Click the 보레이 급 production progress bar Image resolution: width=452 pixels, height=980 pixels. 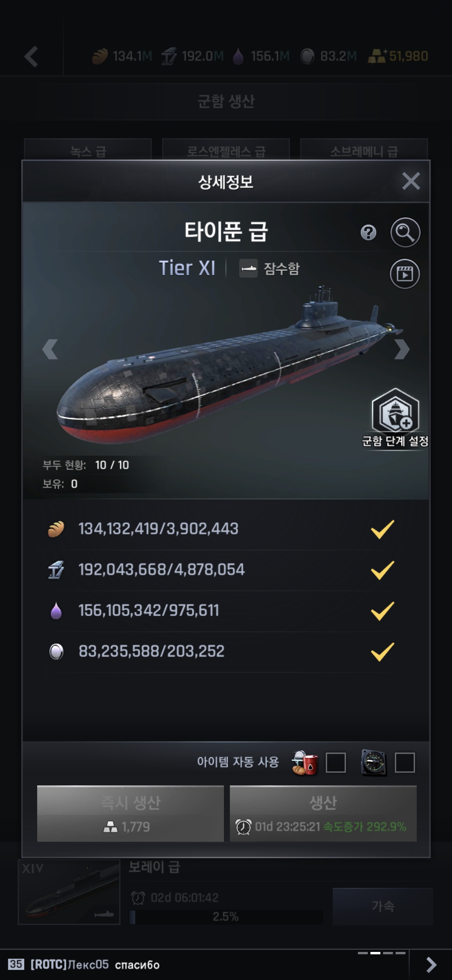point(226,917)
